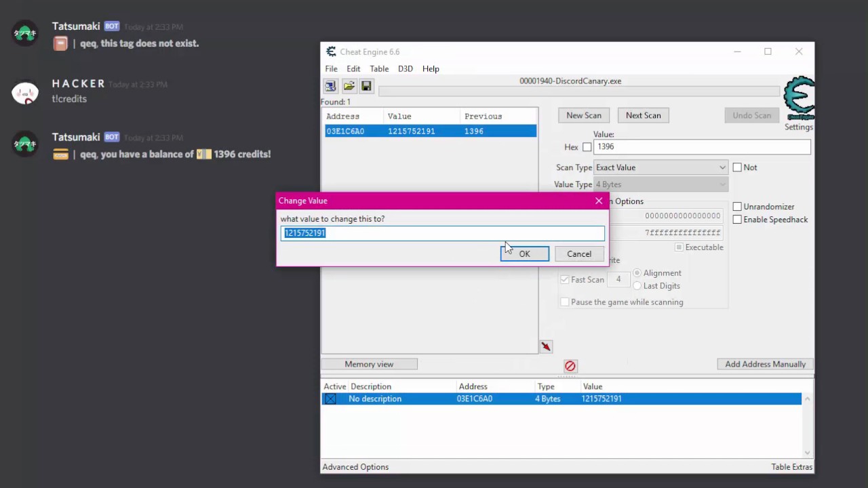Click the Cheat Engine title bar icon

331,52
